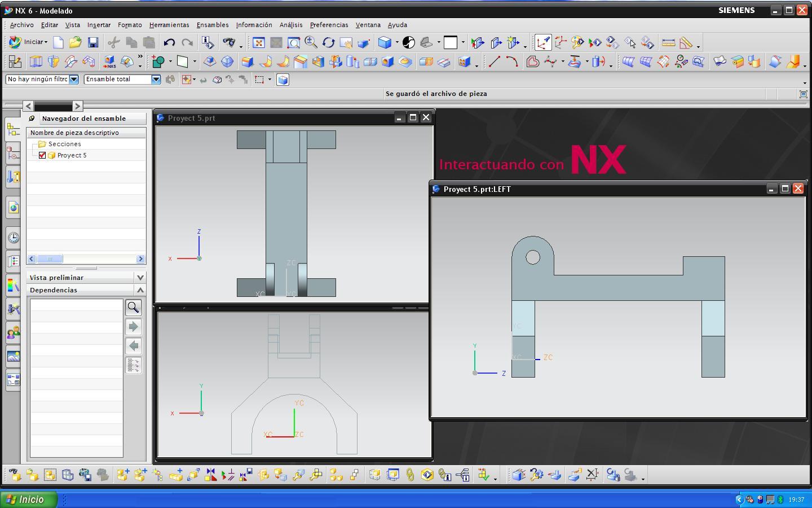Click the Measure Angle icon
The image size is (812, 508).
[686, 42]
